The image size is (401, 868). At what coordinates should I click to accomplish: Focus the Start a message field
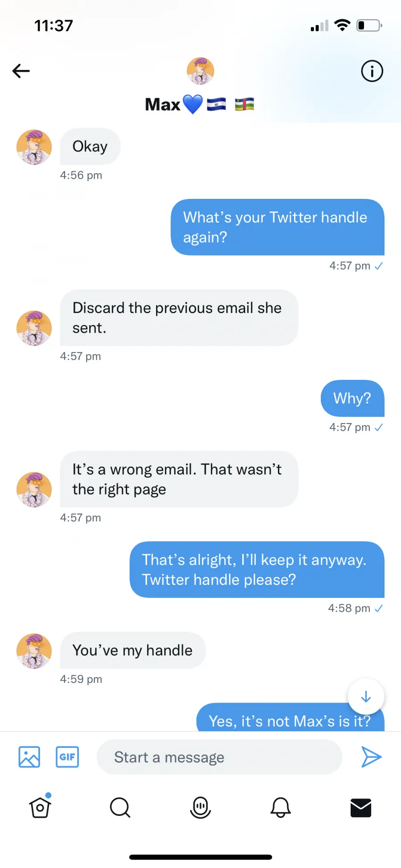pyautogui.click(x=219, y=757)
